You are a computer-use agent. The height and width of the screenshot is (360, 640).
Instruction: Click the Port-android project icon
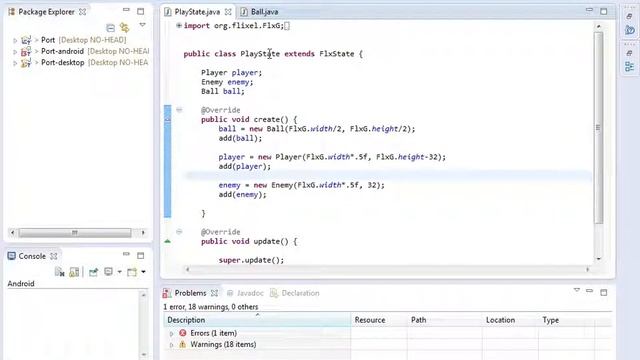[26, 51]
